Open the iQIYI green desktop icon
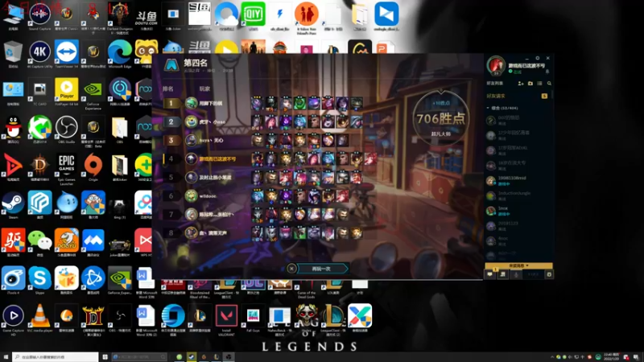This screenshot has height=362, width=644. (253, 16)
